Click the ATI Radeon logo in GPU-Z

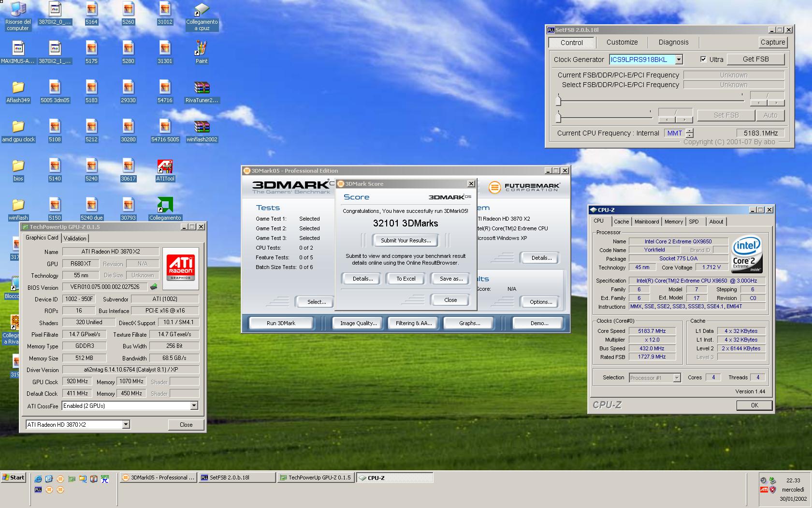(x=181, y=268)
